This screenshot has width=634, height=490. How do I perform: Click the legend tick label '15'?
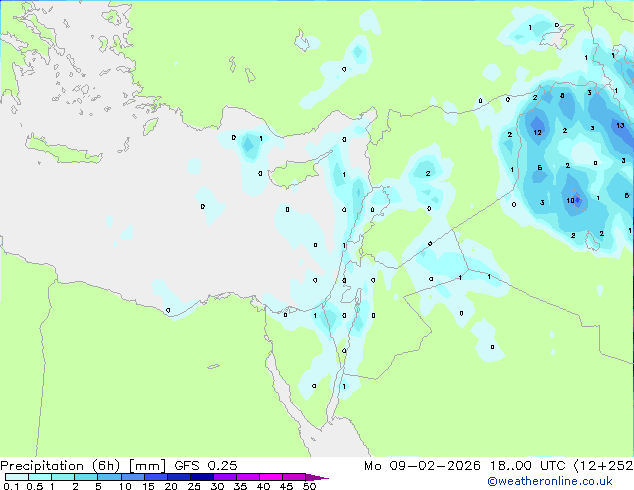[148, 486]
